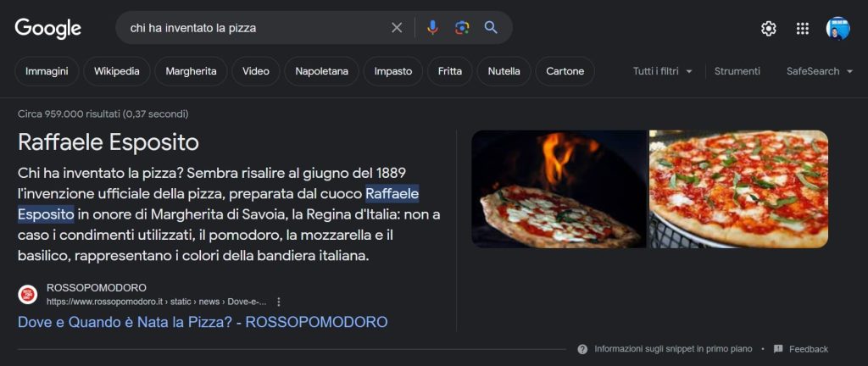Viewport: 868px width, 366px height.
Task: Clear the search query with X
Action: 397,28
